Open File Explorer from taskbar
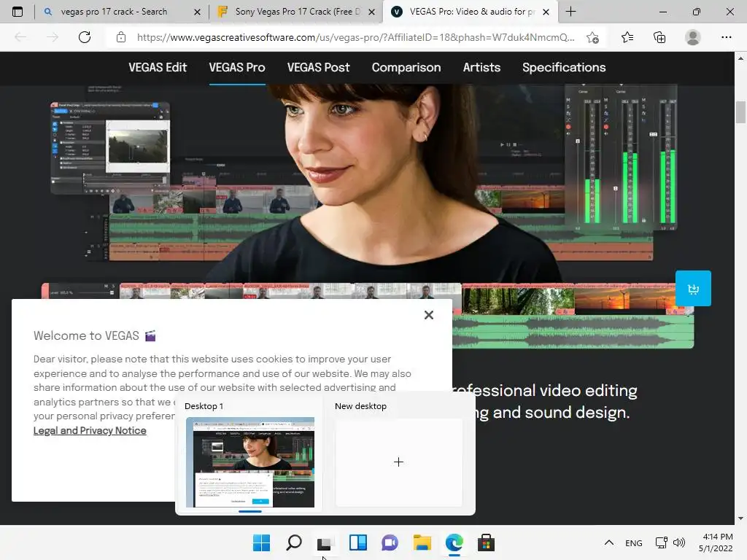747x560 pixels. click(x=422, y=542)
